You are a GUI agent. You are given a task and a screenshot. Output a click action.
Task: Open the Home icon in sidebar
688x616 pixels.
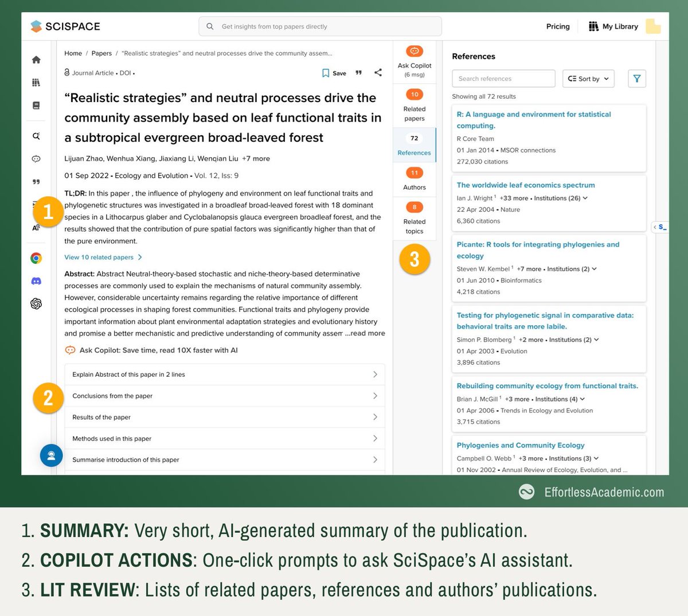pos(36,60)
